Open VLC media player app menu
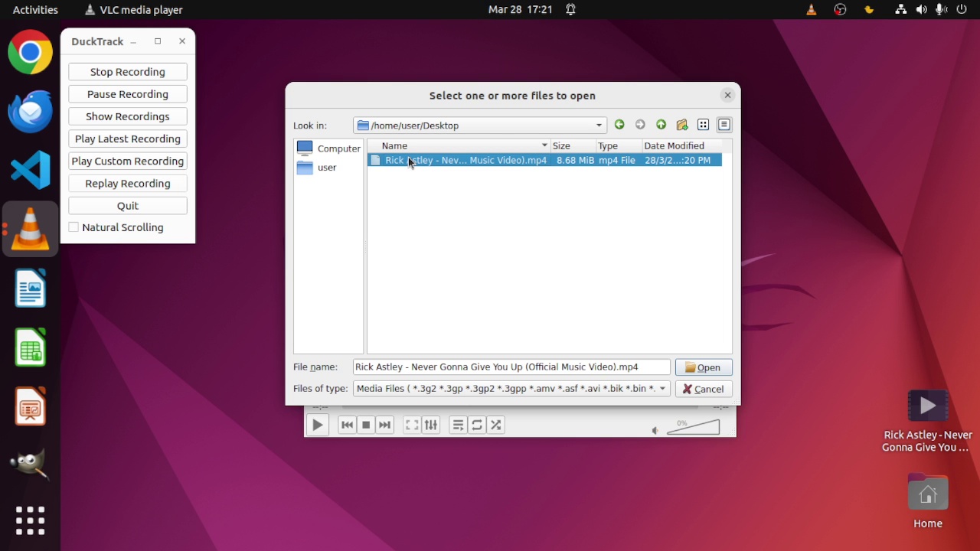Screen dimensions: 980x551 point(134,10)
